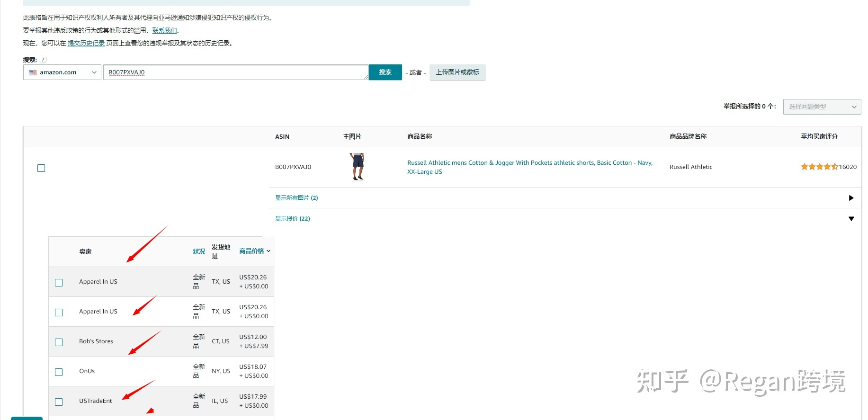Open the Contact Us link
This screenshot has width=868, height=420.
[164, 30]
